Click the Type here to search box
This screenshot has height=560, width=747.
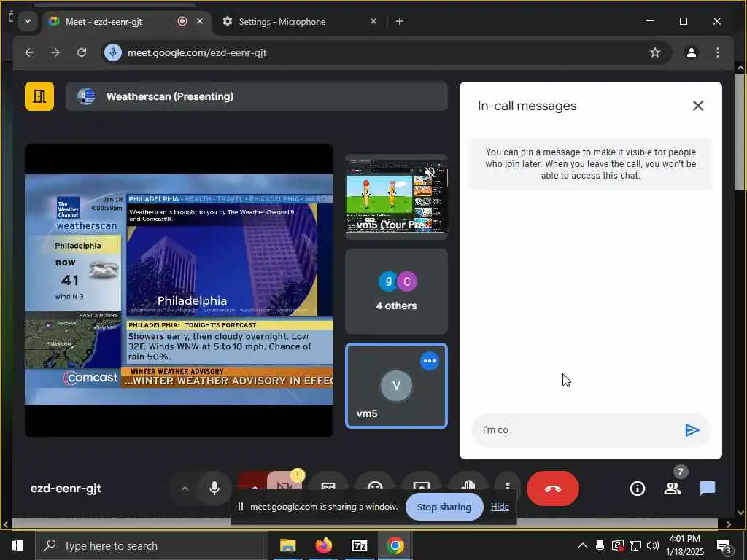152,545
